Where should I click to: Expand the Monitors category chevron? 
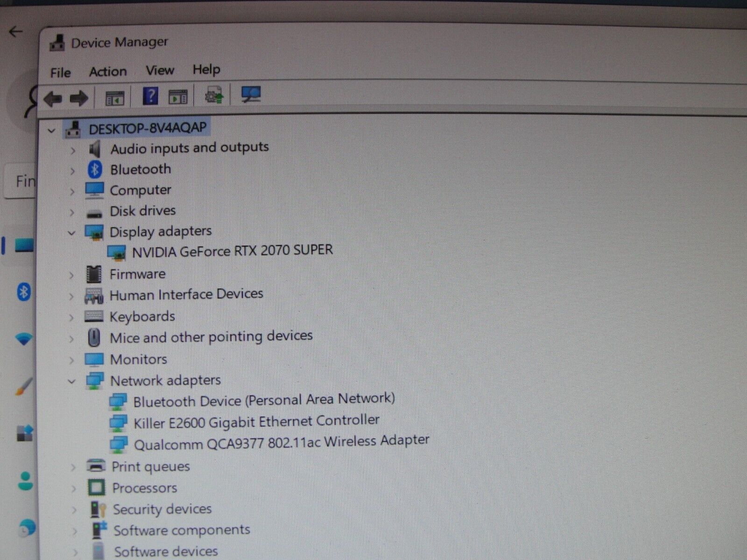click(71, 360)
